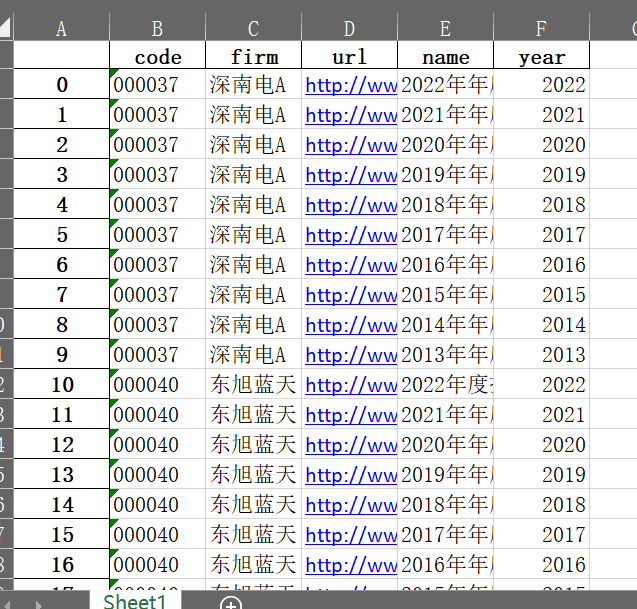Select name cell starting 2018年年 in index row 4

point(445,204)
